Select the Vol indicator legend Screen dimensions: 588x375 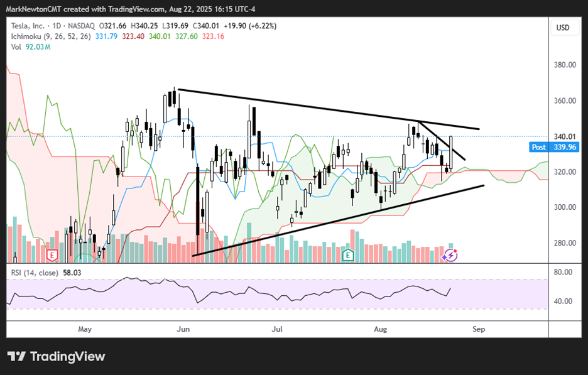[16, 46]
